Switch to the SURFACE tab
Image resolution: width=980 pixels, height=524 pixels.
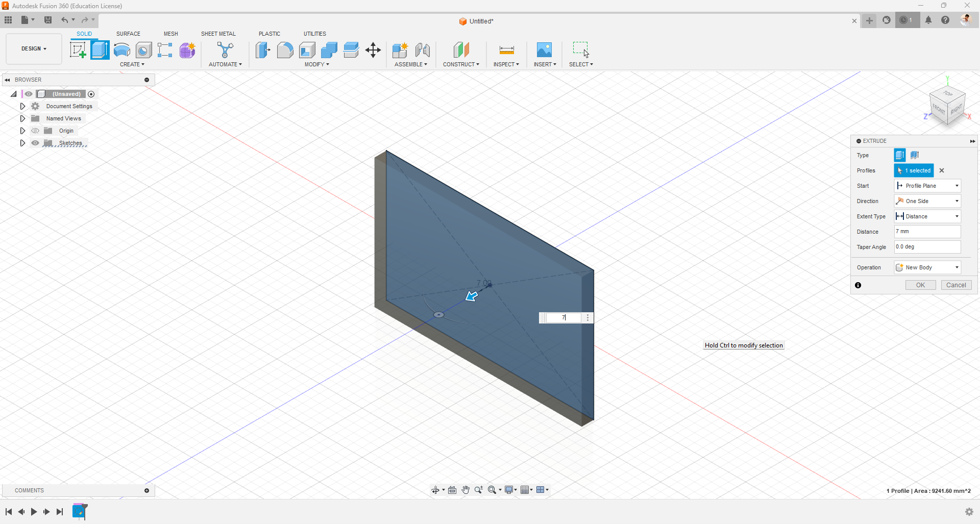click(128, 34)
